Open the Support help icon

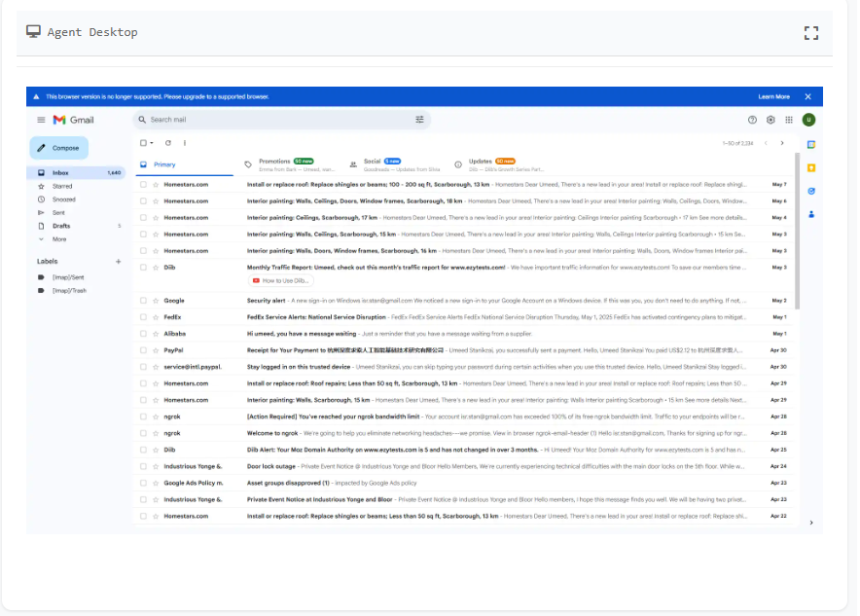(752, 120)
